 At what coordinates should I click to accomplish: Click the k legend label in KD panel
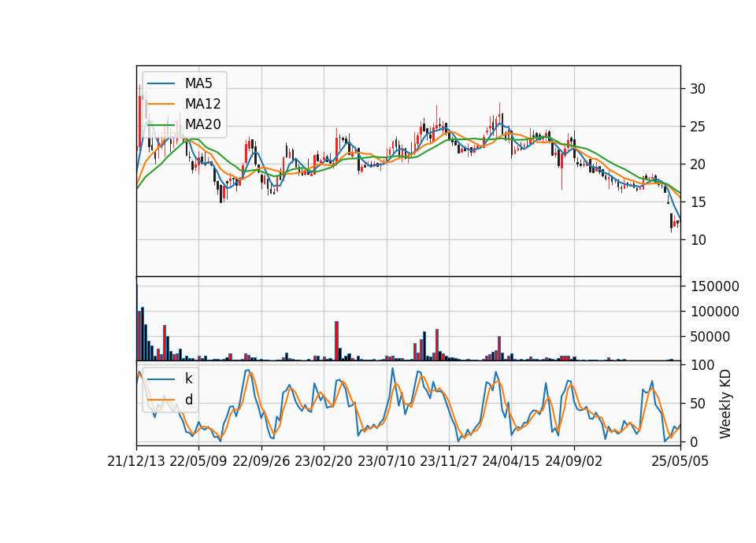click(x=188, y=379)
